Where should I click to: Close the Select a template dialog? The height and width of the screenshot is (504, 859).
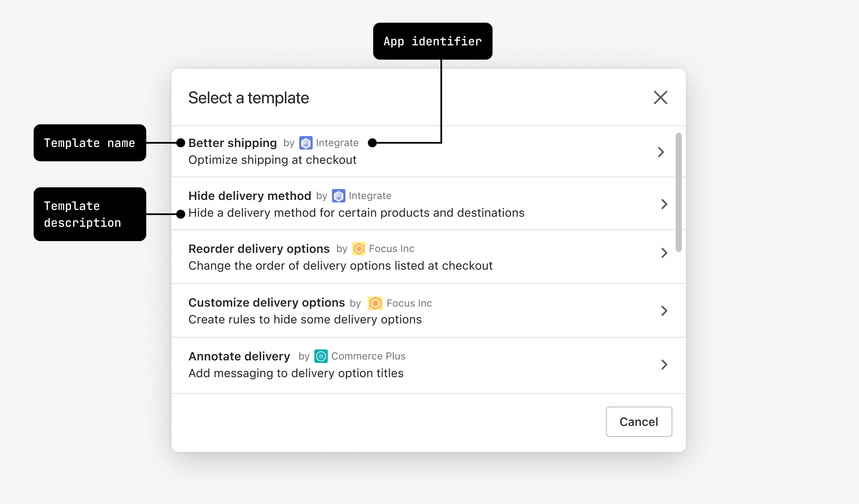pyautogui.click(x=660, y=97)
